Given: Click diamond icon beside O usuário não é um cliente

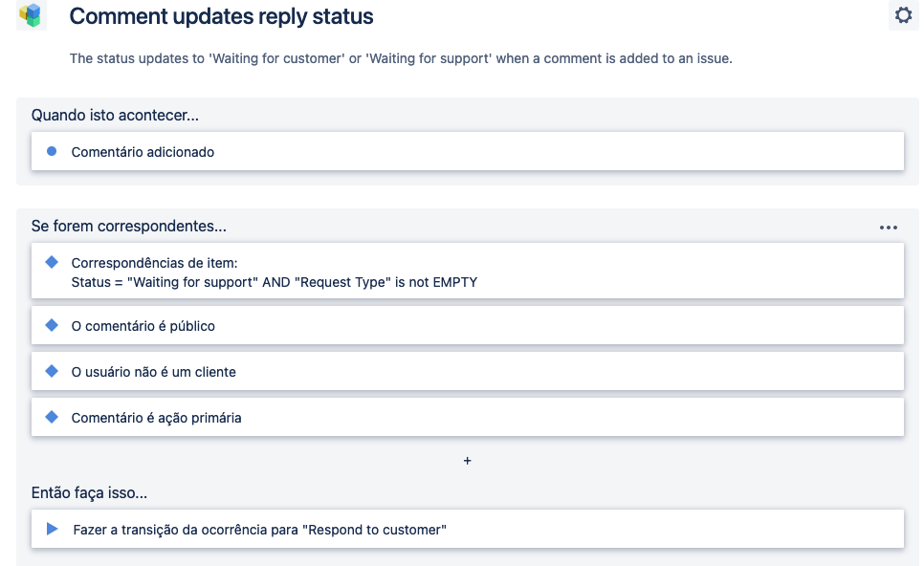Looking at the screenshot, I should pos(52,371).
